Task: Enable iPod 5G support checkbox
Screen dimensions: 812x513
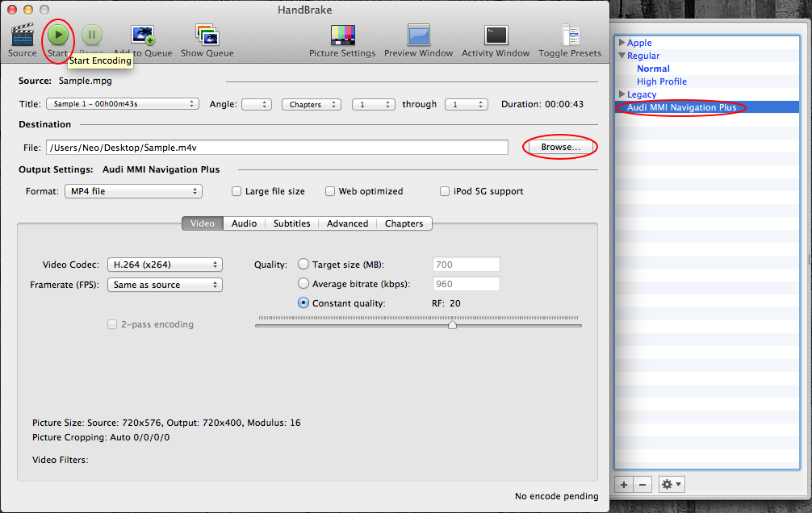Action: click(x=444, y=191)
